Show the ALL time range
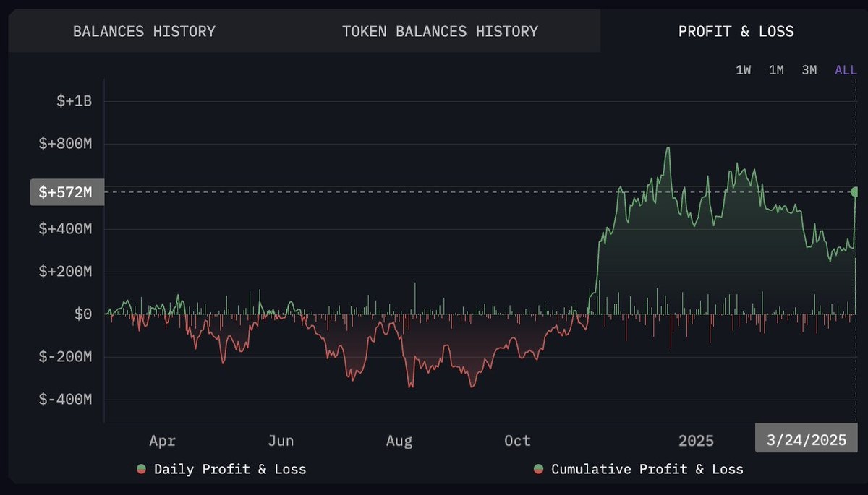 click(x=846, y=70)
